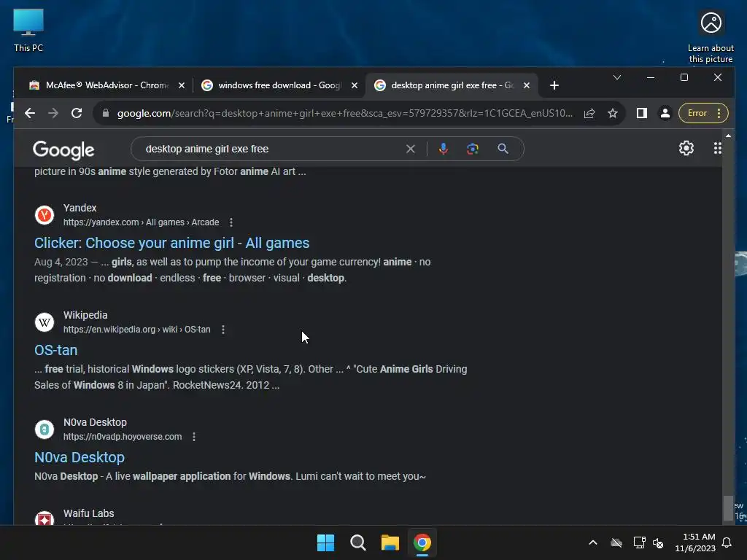Expand the tab search dropdown

[617, 77]
